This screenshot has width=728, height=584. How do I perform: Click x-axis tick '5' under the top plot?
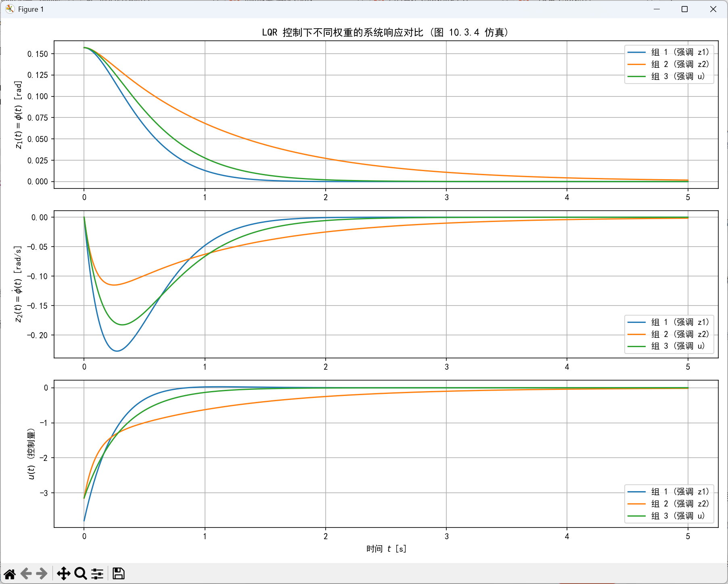tap(688, 197)
